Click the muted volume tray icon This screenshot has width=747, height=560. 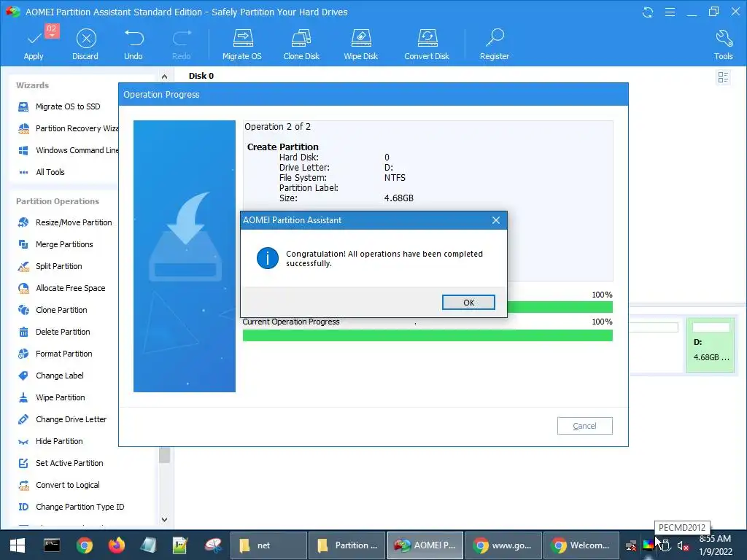coord(683,545)
